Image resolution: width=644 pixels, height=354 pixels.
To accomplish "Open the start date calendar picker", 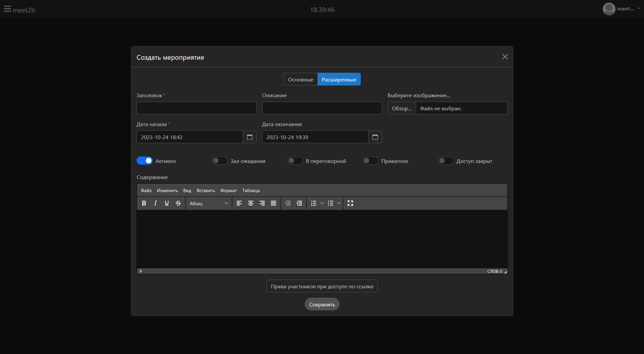I will coord(250,137).
